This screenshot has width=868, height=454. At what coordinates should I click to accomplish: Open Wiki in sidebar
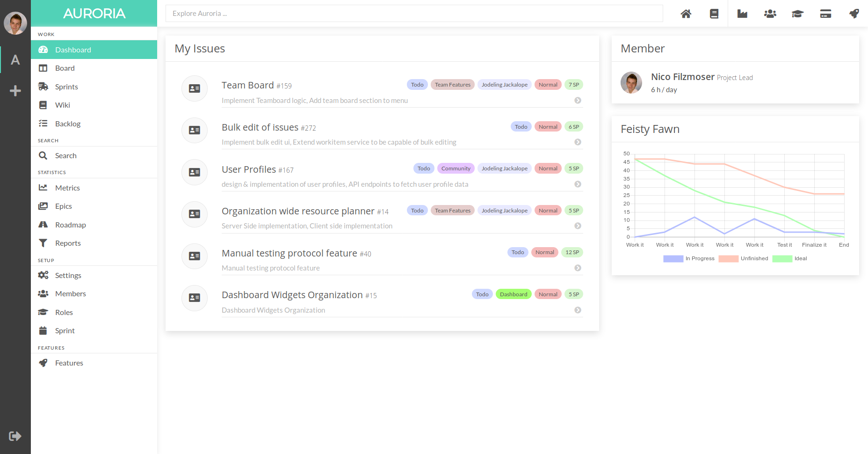pos(94,105)
